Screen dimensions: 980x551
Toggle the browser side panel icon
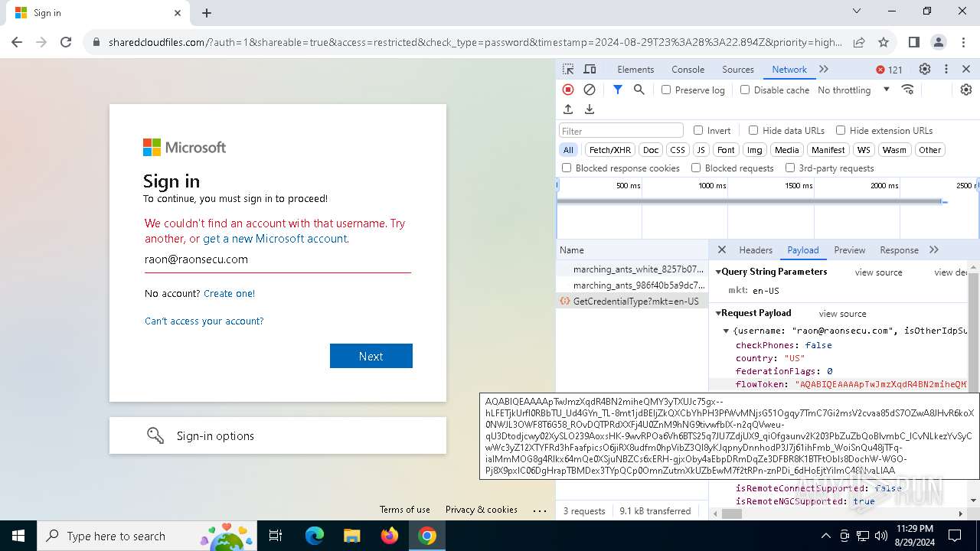pyautogui.click(x=914, y=42)
